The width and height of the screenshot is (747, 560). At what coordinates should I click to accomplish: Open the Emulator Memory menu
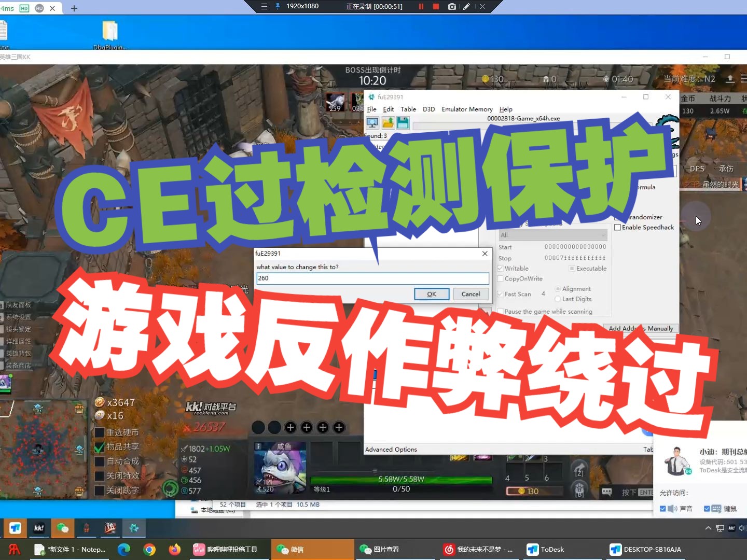tap(467, 109)
